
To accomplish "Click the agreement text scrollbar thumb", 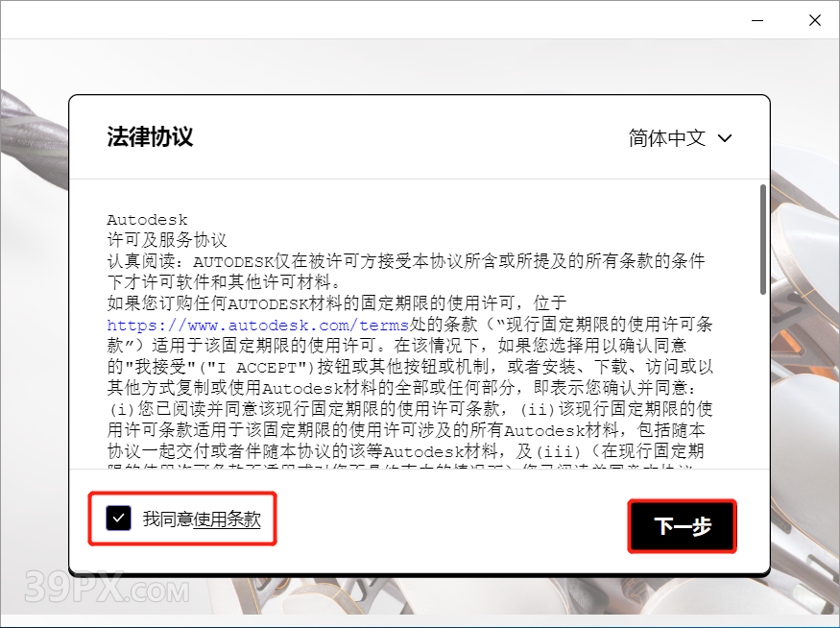I will pyautogui.click(x=763, y=239).
